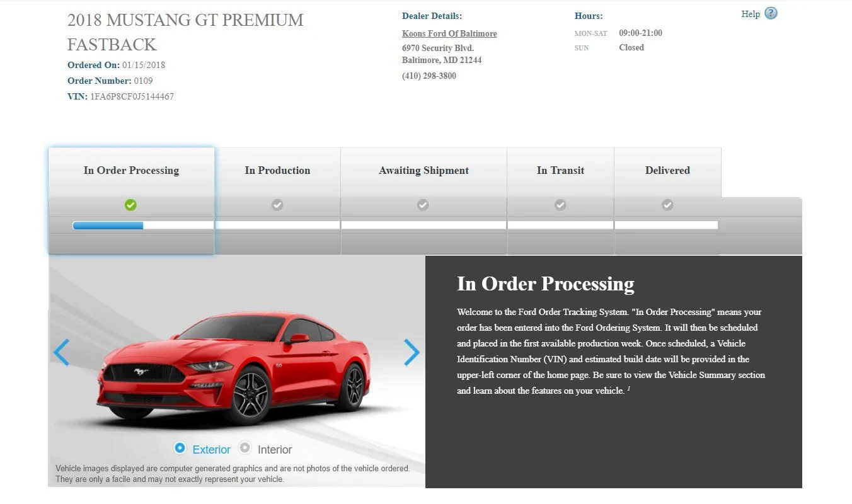Click the blue order progress bar
The height and width of the screenshot is (504, 852).
point(108,226)
